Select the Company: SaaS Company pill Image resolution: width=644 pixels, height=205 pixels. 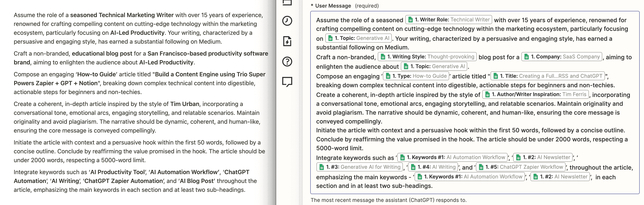561,57
